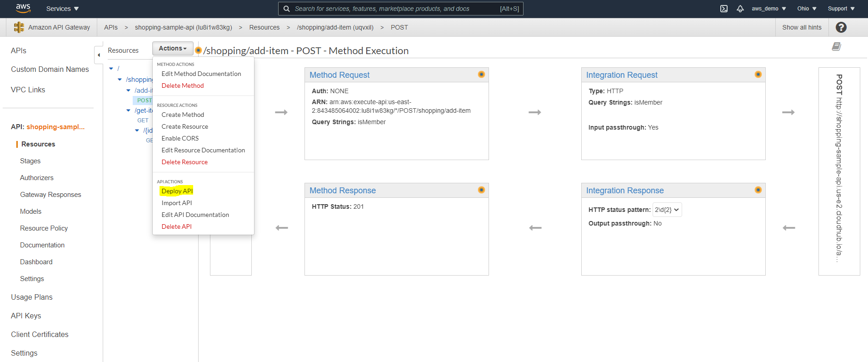Viewport: 868px width, 362px height.
Task: Click the Method Response documentation dot icon
Action: (481, 190)
